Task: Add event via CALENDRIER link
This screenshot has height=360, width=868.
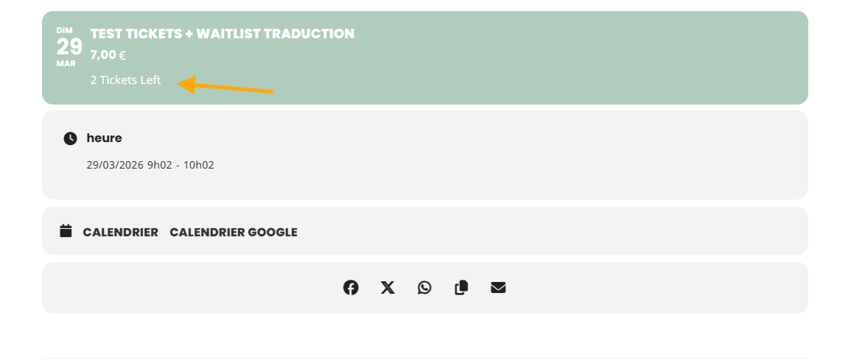Action: [x=121, y=232]
